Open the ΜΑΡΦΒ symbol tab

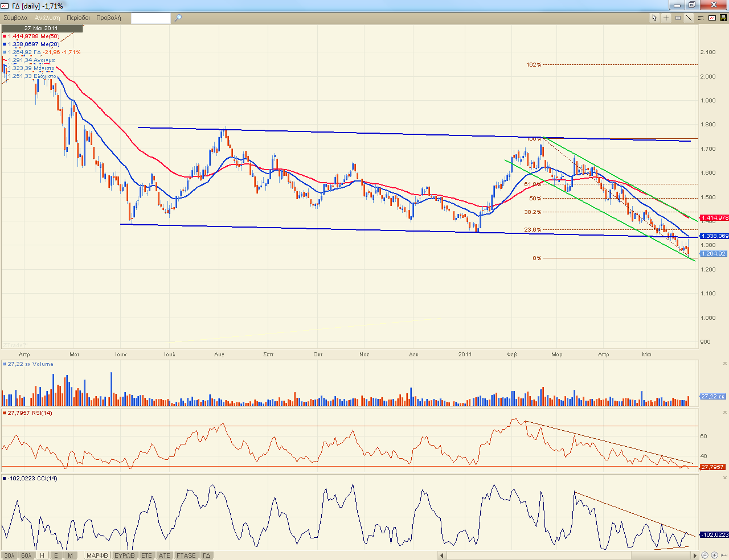click(97, 555)
